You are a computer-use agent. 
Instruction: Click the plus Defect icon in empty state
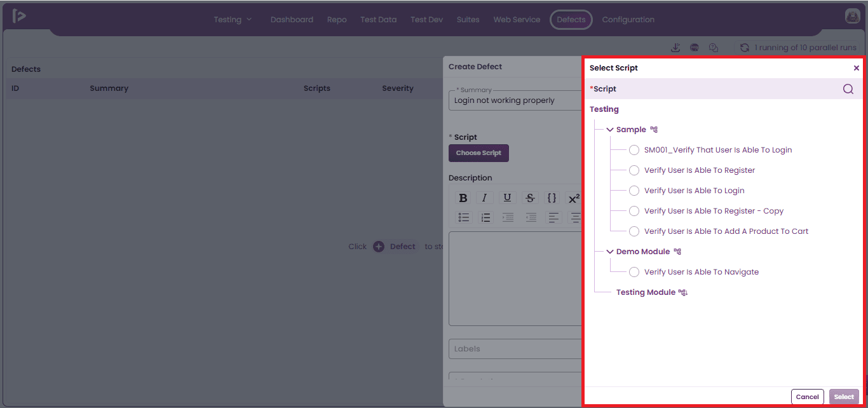coord(379,247)
